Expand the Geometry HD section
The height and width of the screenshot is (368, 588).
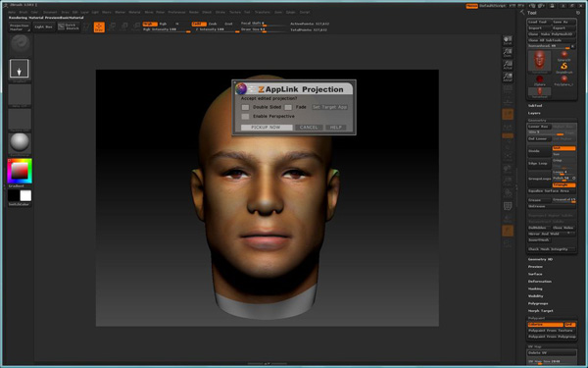coord(540,259)
